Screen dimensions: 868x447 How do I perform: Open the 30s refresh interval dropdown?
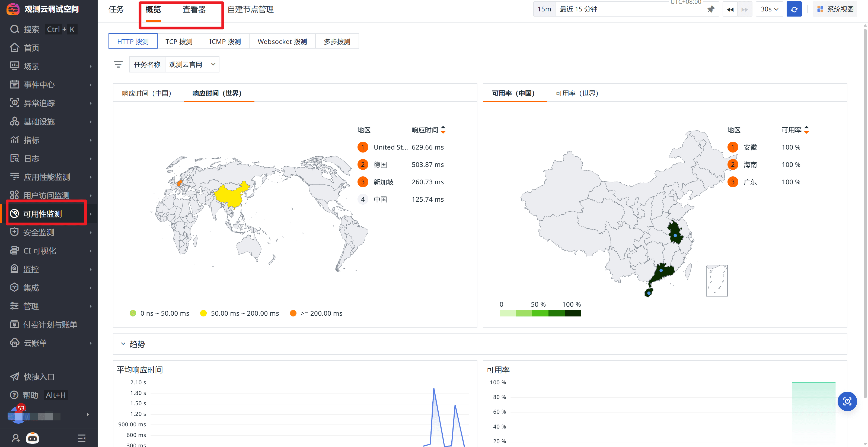(769, 9)
